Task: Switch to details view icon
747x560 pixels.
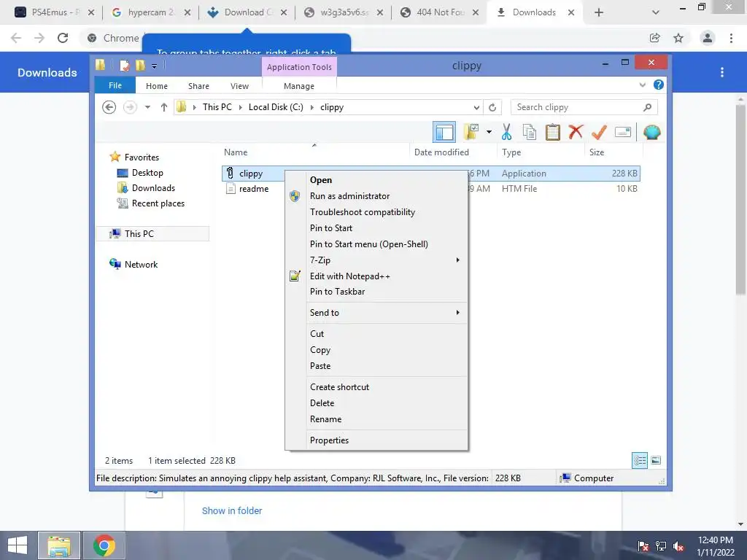Action: [640, 461]
